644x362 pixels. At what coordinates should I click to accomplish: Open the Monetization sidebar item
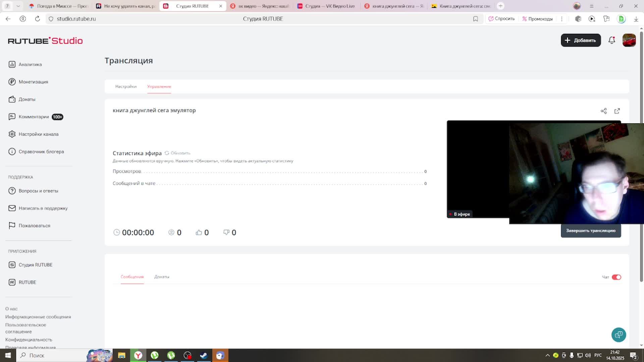(33, 82)
